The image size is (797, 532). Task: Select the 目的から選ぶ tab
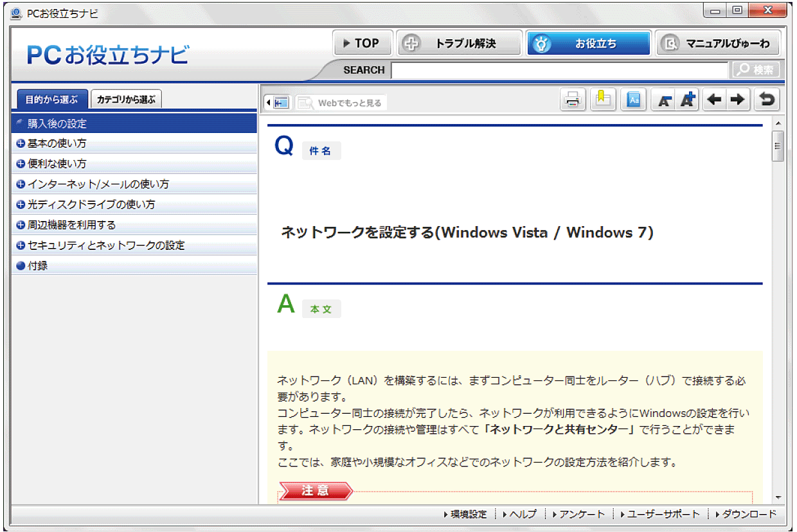(x=51, y=100)
